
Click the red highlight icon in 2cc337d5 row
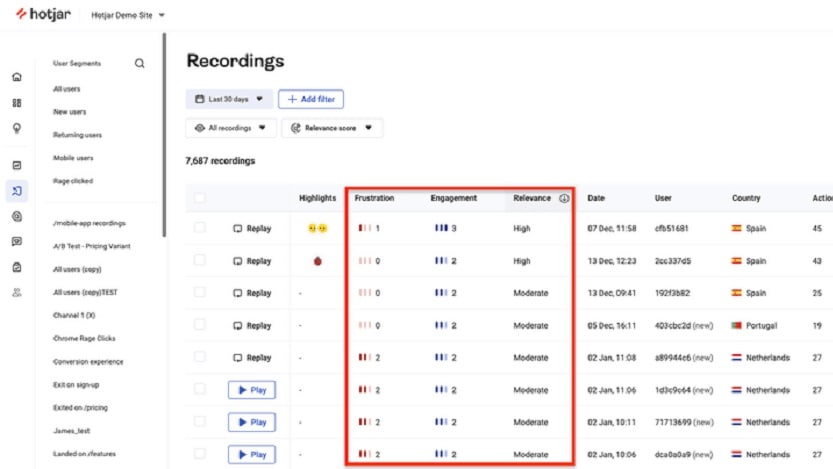coord(318,261)
